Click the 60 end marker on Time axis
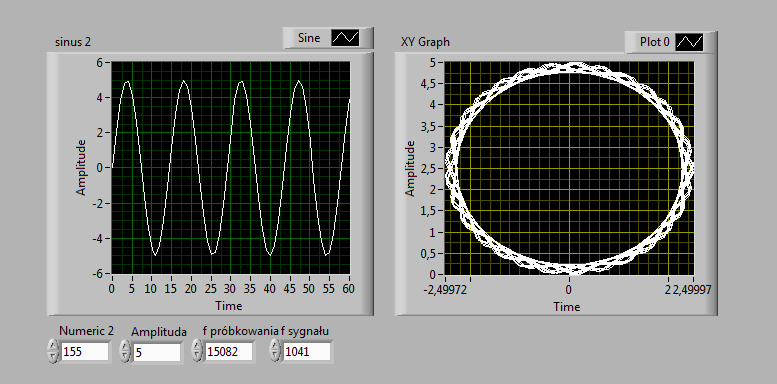The height and width of the screenshot is (384, 777). tap(350, 288)
